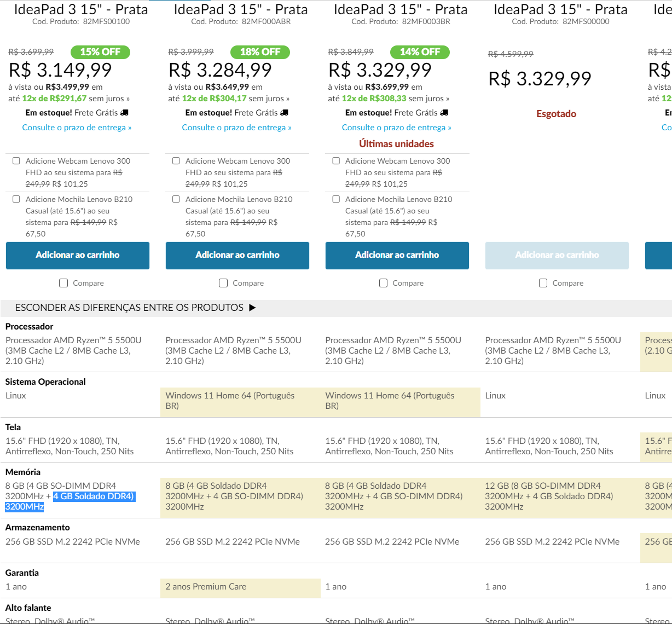
Task: Check Webcam Lenovo 300 add-on for 82MF000ABR
Action: [x=176, y=161]
